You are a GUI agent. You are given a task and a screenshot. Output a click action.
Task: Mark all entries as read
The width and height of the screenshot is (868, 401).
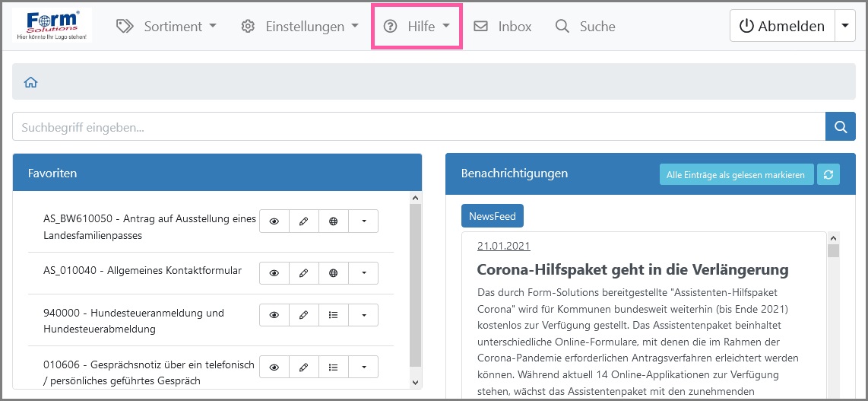click(x=736, y=175)
